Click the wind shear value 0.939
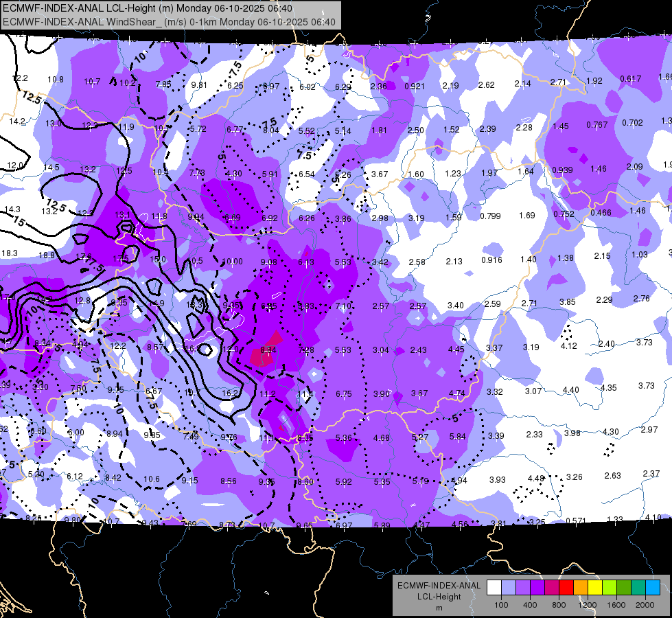This screenshot has height=618, width=672. pyautogui.click(x=562, y=170)
